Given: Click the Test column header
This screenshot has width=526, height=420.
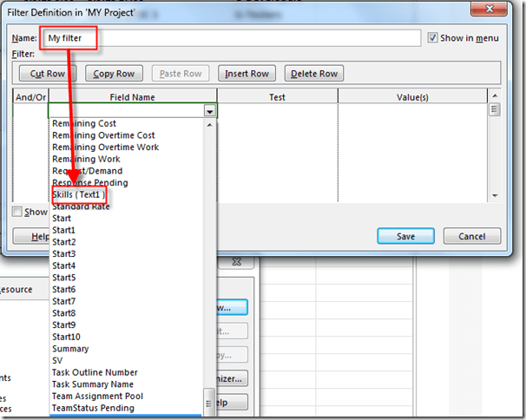Looking at the screenshot, I should [277, 97].
